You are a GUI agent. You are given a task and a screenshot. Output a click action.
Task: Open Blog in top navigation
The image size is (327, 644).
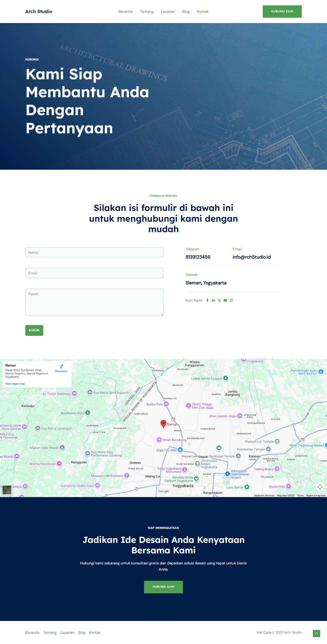[x=186, y=12]
